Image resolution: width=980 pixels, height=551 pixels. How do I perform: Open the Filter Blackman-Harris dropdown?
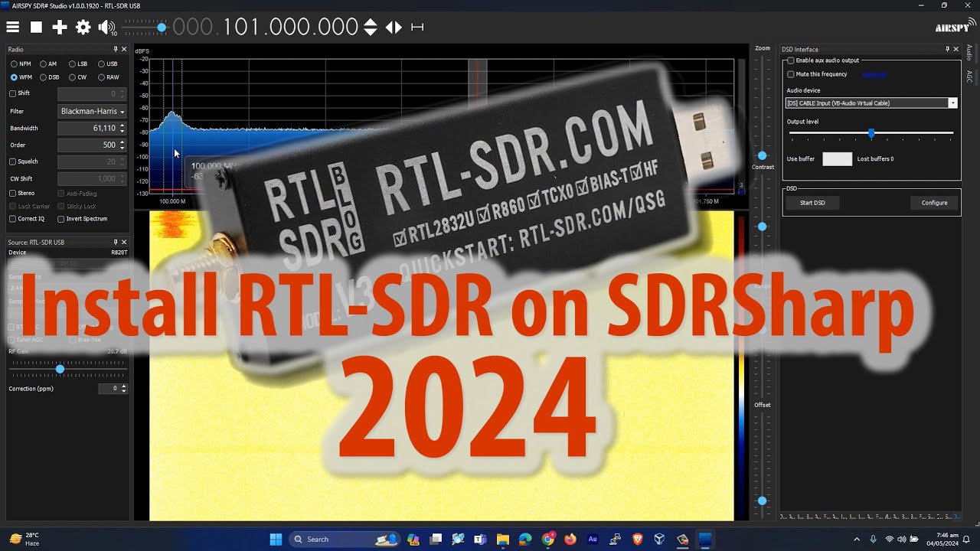pyautogui.click(x=92, y=112)
